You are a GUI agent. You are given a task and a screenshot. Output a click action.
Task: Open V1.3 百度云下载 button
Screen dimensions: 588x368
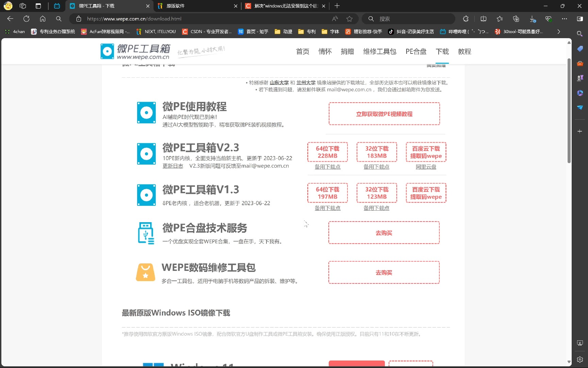(x=426, y=193)
